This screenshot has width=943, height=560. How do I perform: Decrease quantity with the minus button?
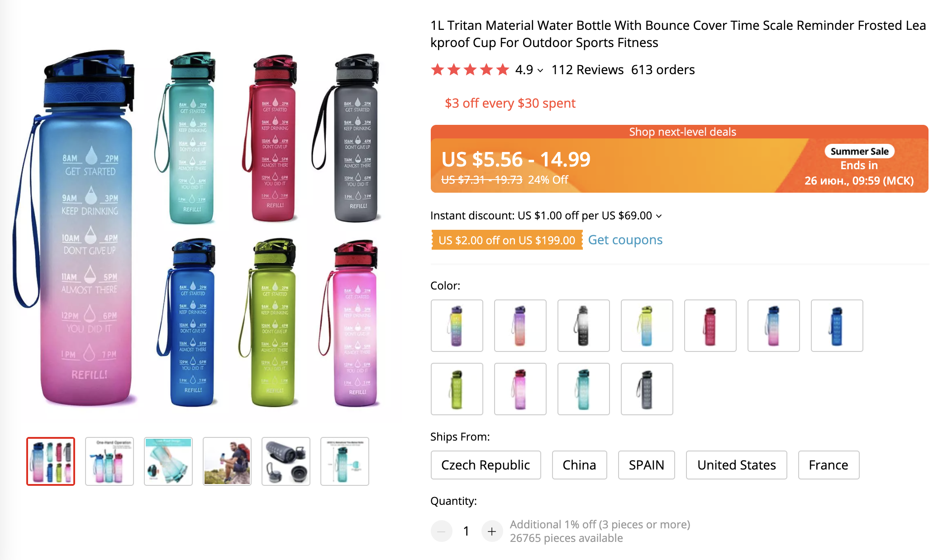click(441, 531)
